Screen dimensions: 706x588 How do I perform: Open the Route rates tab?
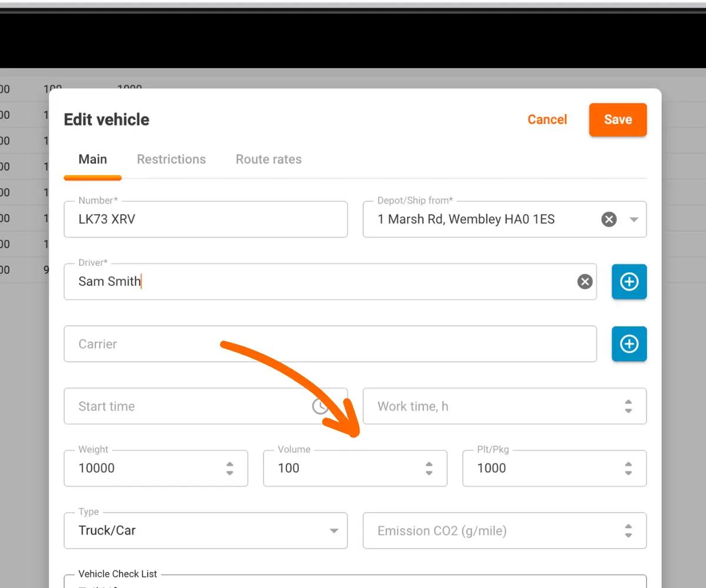(268, 159)
